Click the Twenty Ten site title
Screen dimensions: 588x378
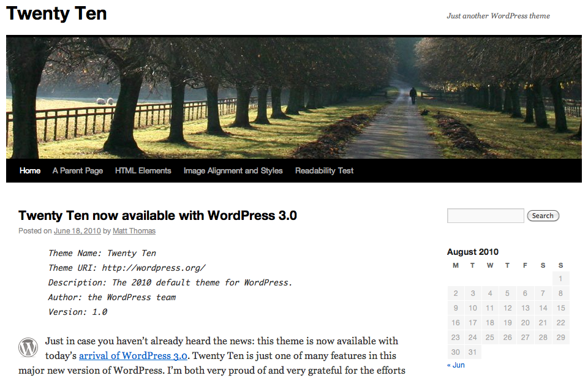coord(56,13)
